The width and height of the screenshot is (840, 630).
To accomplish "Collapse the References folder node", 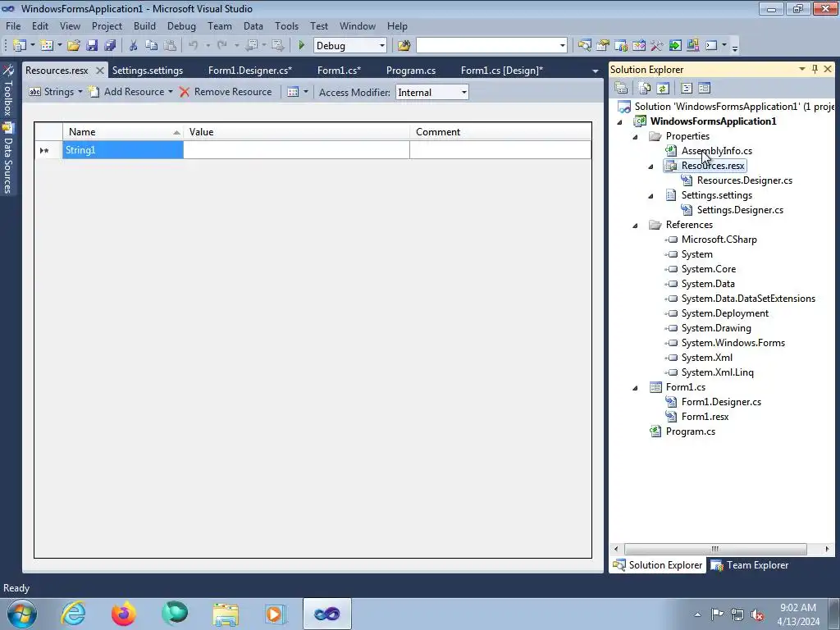I will coord(636,225).
